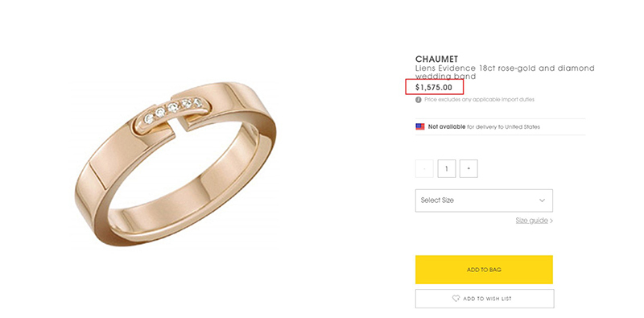Click the rose-gold ring product image

click(175, 163)
